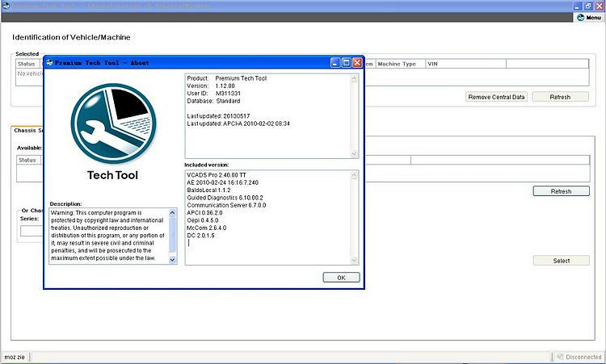Click the Refresh button below the Available list

point(562,191)
